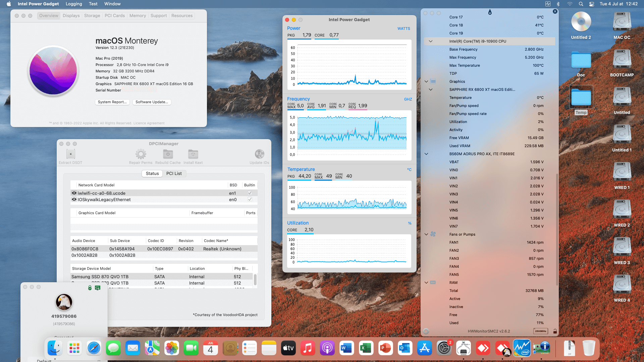Image resolution: width=644 pixels, height=362 pixels.
Task: Open Launchpad from the Dock
Action: point(74,348)
